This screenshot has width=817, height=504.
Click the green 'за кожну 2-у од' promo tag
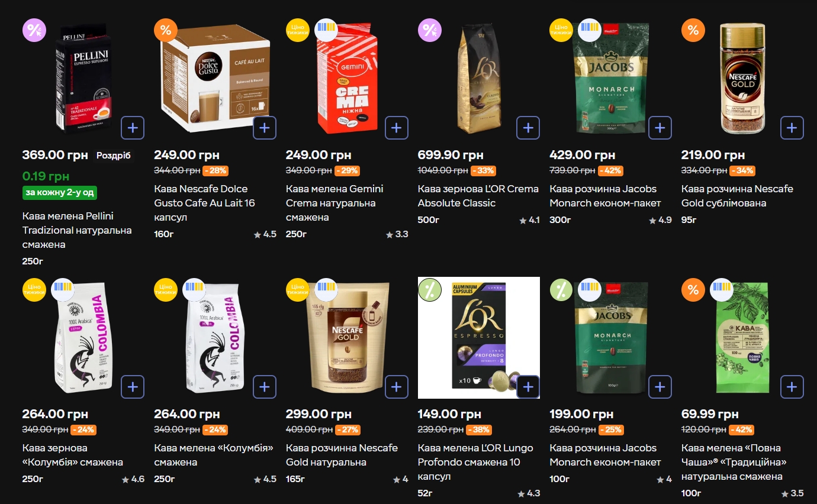tap(60, 193)
